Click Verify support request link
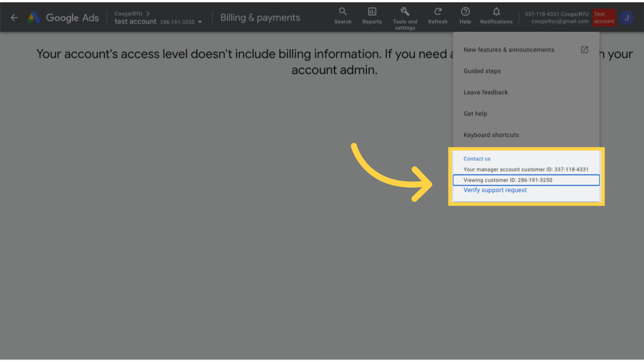This screenshot has width=644, height=362. click(495, 190)
